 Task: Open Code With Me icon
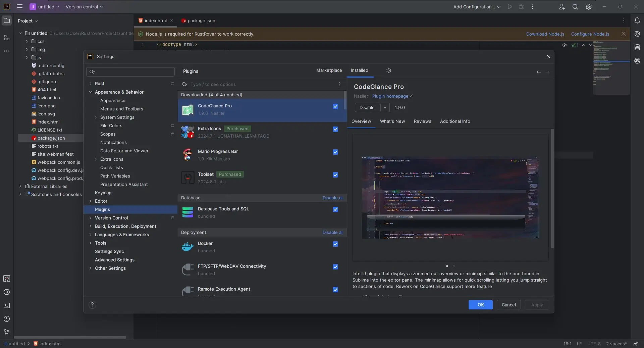pyautogui.click(x=562, y=7)
